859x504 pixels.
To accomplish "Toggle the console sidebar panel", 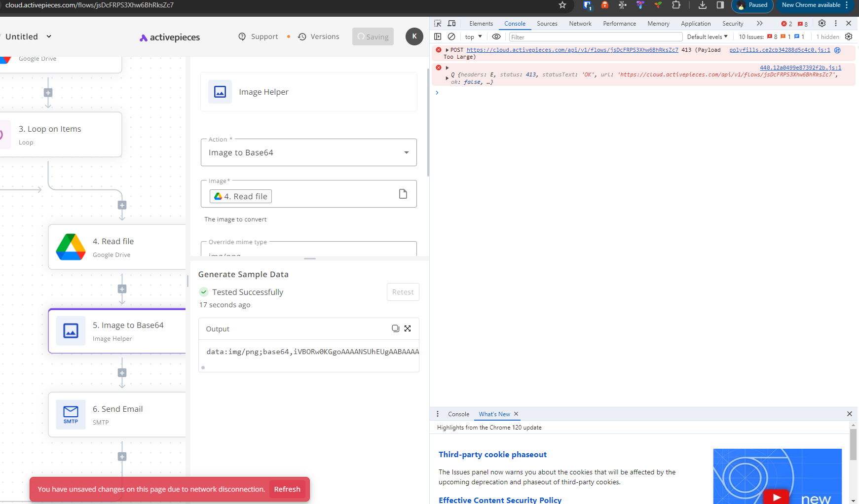I will coord(438,36).
